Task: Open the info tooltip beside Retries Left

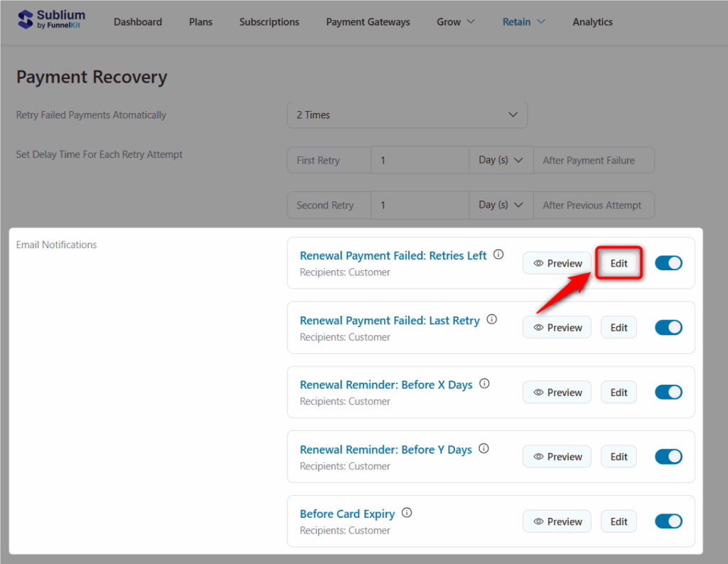Action: coord(499,252)
